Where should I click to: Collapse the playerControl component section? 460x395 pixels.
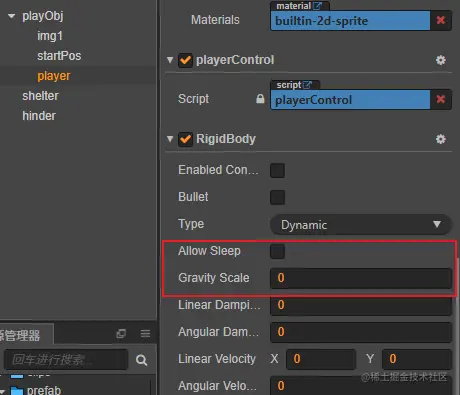tap(170, 60)
